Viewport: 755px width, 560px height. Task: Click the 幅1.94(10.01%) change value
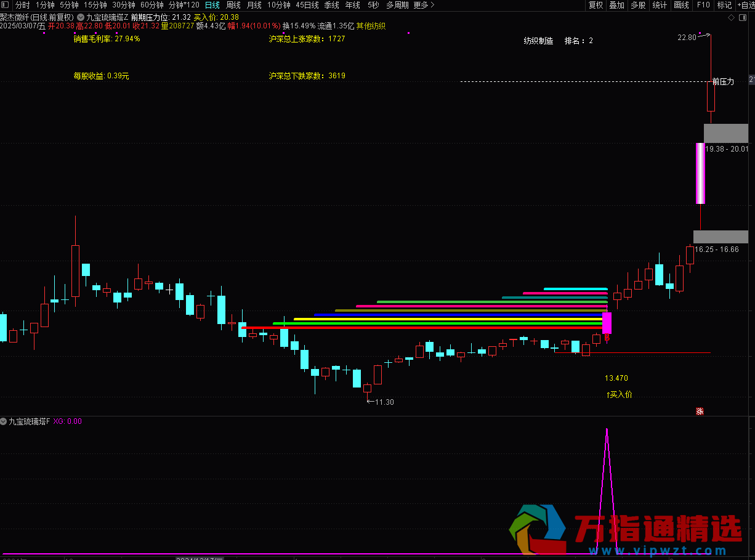tap(254, 26)
